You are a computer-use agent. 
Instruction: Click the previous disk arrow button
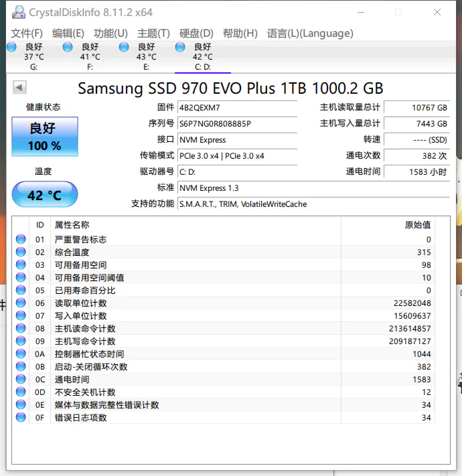(x=19, y=88)
